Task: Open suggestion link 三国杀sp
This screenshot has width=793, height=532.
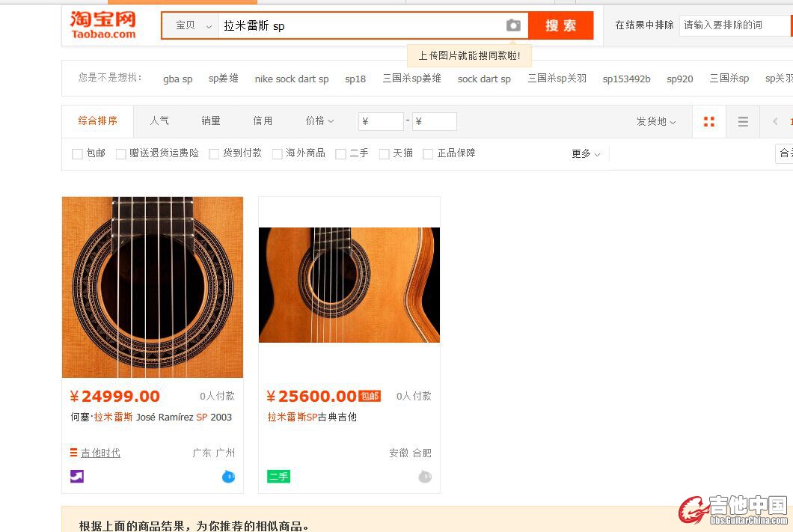Action: [729, 79]
